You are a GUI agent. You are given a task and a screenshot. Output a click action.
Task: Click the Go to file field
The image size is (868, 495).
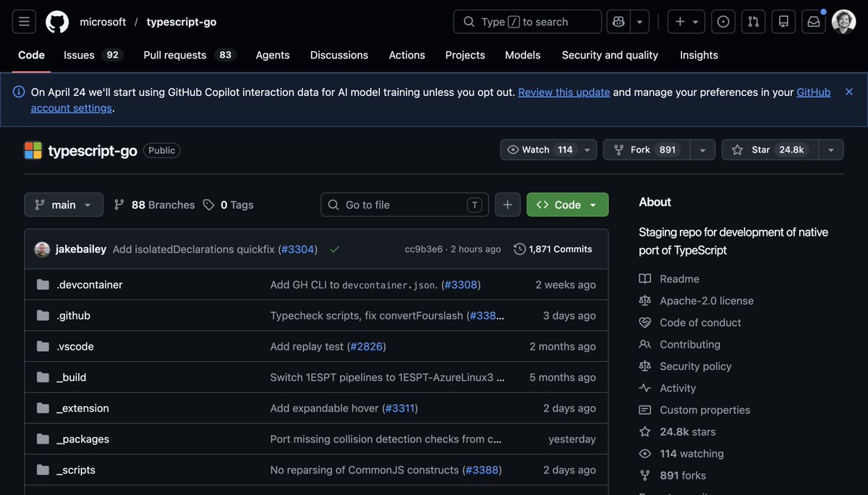(x=404, y=205)
